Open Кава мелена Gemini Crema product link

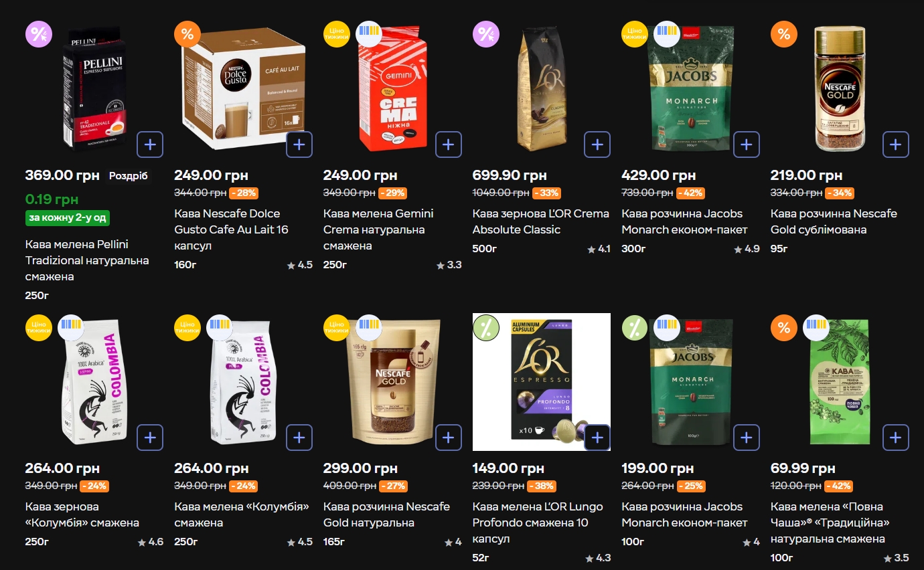point(378,229)
